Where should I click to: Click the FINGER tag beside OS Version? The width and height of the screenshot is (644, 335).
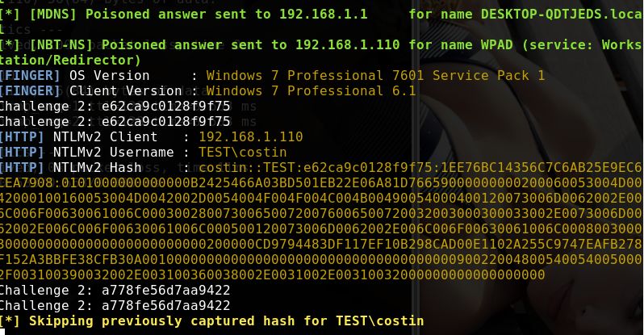click(x=30, y=76)
